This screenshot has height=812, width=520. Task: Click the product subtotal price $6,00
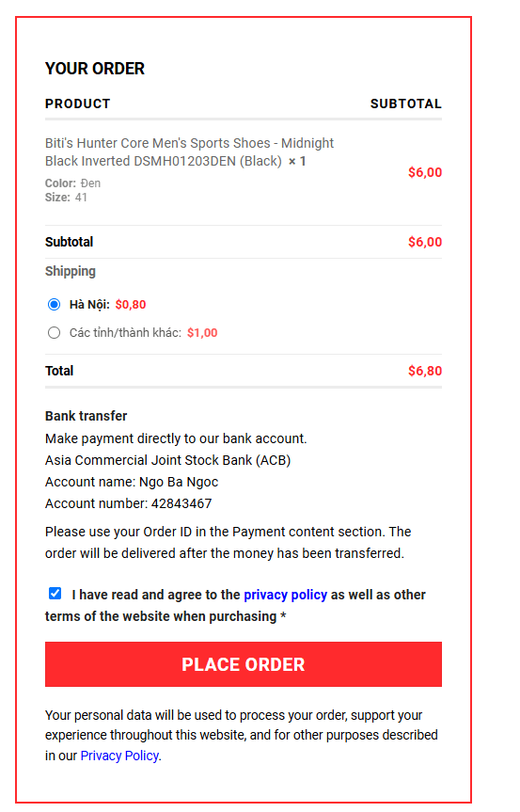(x=425, y=172)
